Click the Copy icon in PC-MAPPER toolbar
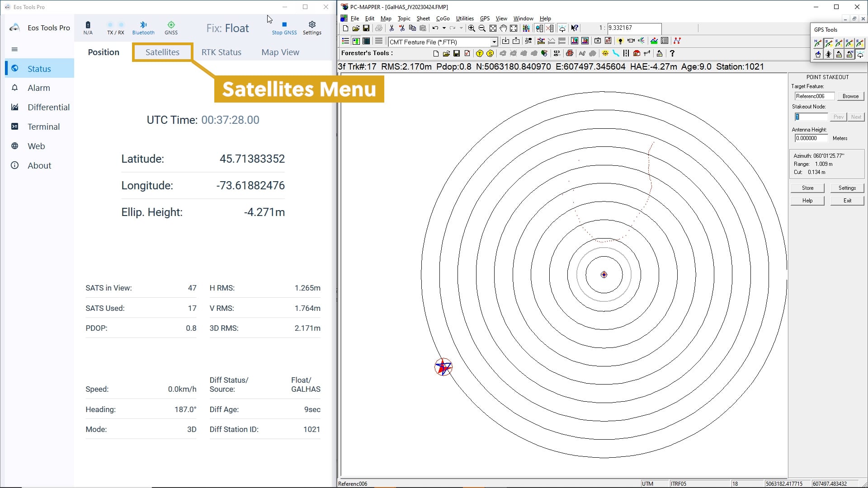 [x=412, y=28]
